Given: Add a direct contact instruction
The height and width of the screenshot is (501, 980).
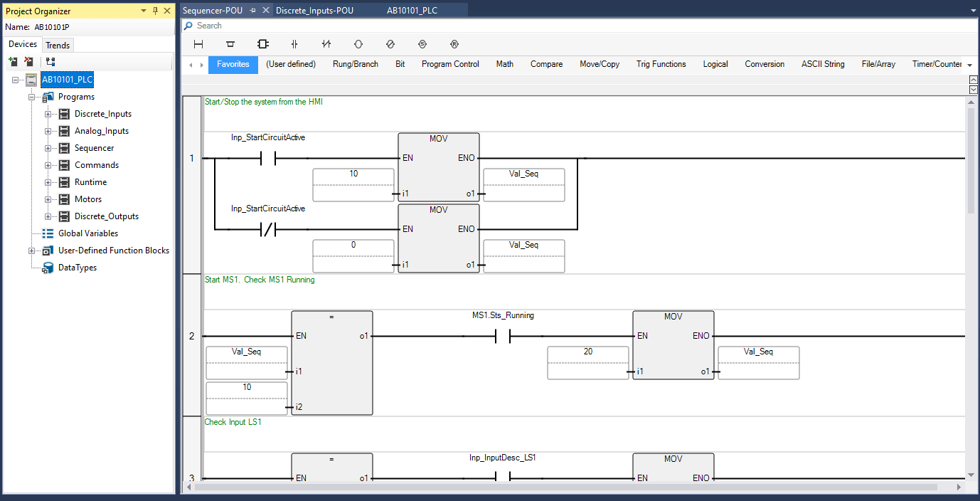Looking at the screenshot, I should point(294,44).
